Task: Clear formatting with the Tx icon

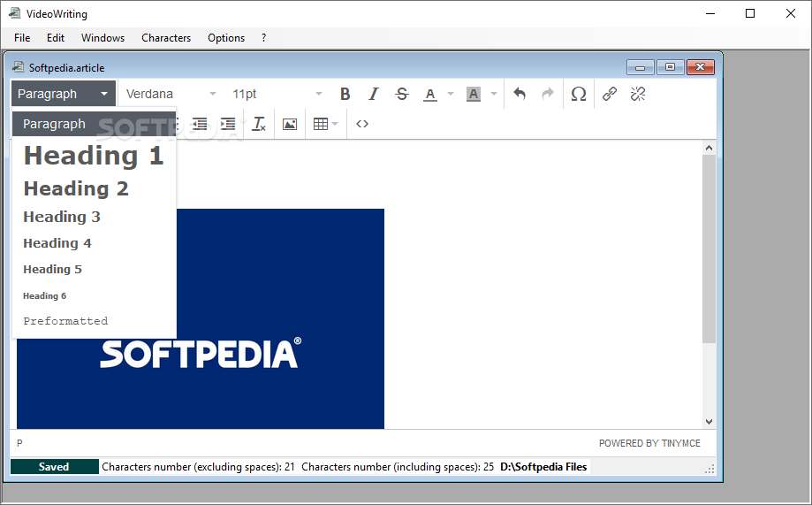Action: tap(258, 124)
